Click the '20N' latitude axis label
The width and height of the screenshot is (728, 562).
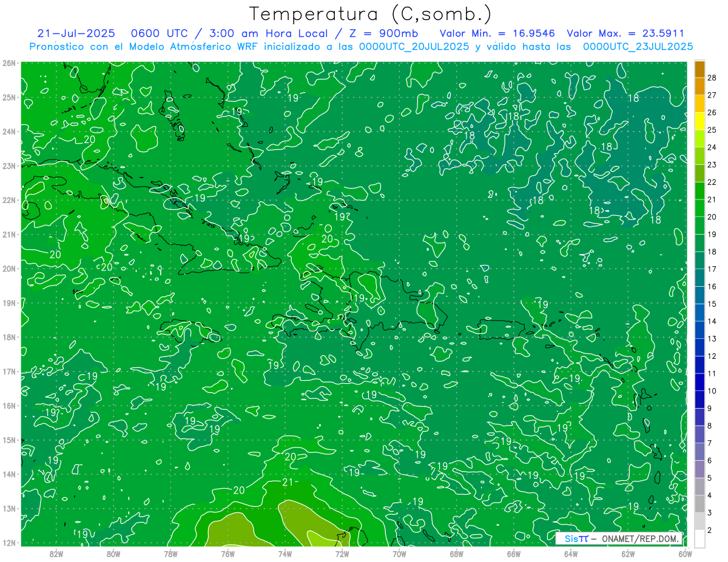[8, 269]
